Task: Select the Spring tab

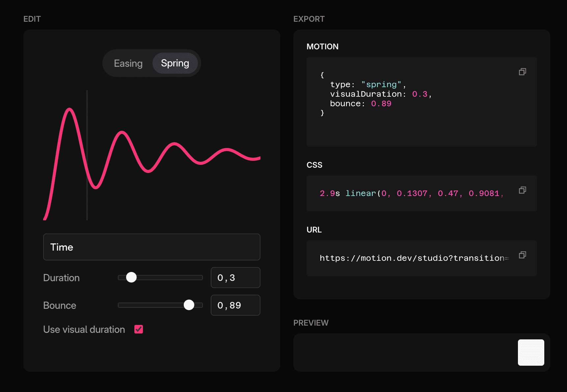Action: (175, 63)
